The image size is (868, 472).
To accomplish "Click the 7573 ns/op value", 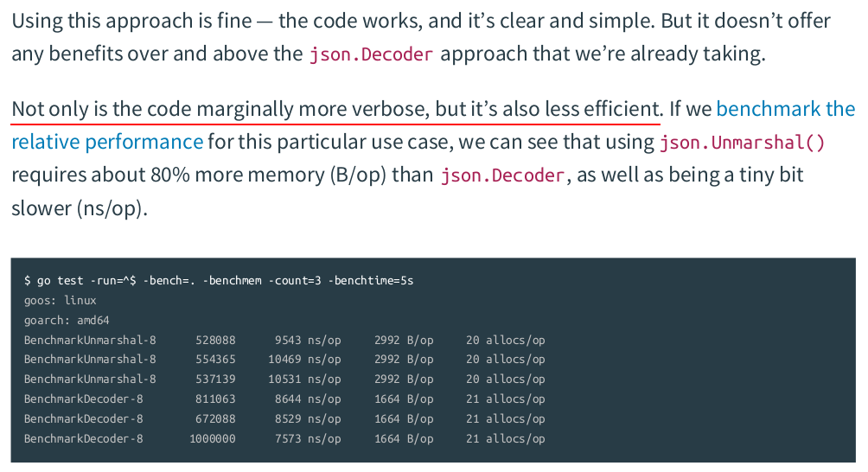I will tap(308, 439).
